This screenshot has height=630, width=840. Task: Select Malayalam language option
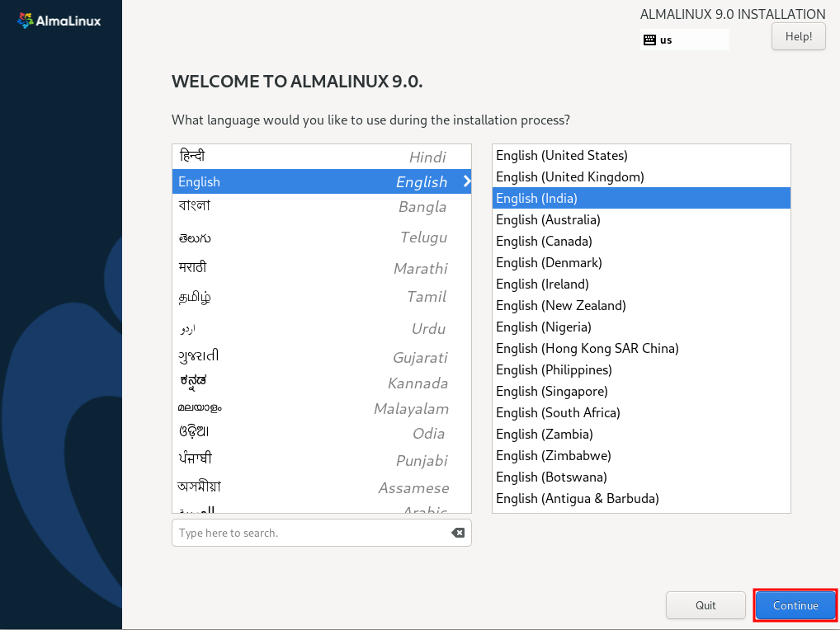coord(322,407)
